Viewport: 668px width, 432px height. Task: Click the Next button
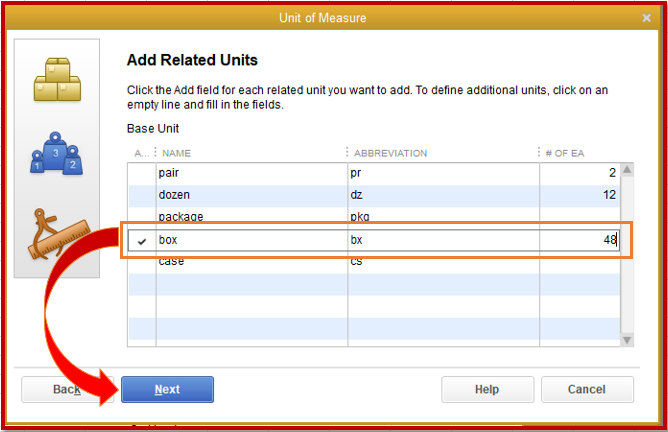tap(167, 389)
